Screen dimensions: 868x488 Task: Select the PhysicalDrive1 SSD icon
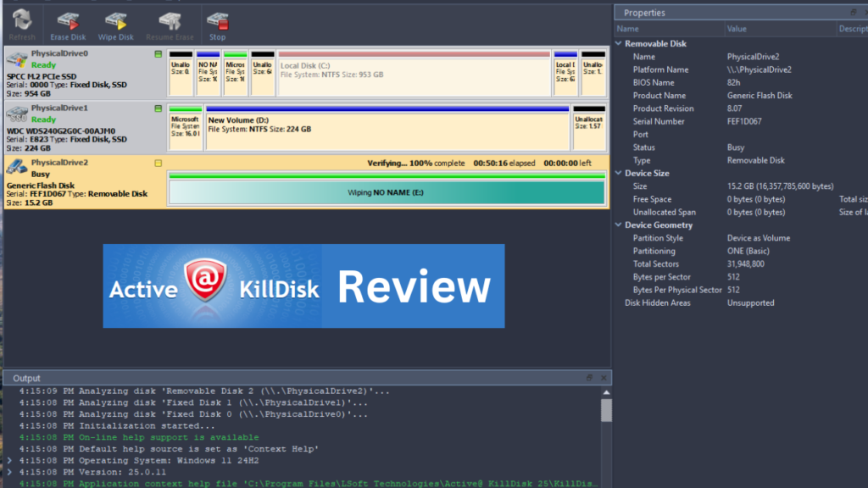(17, 114)
